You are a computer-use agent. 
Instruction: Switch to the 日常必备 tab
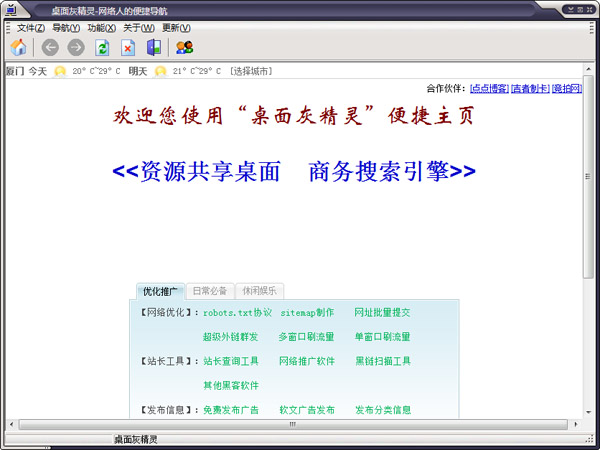tap(210, 291)
